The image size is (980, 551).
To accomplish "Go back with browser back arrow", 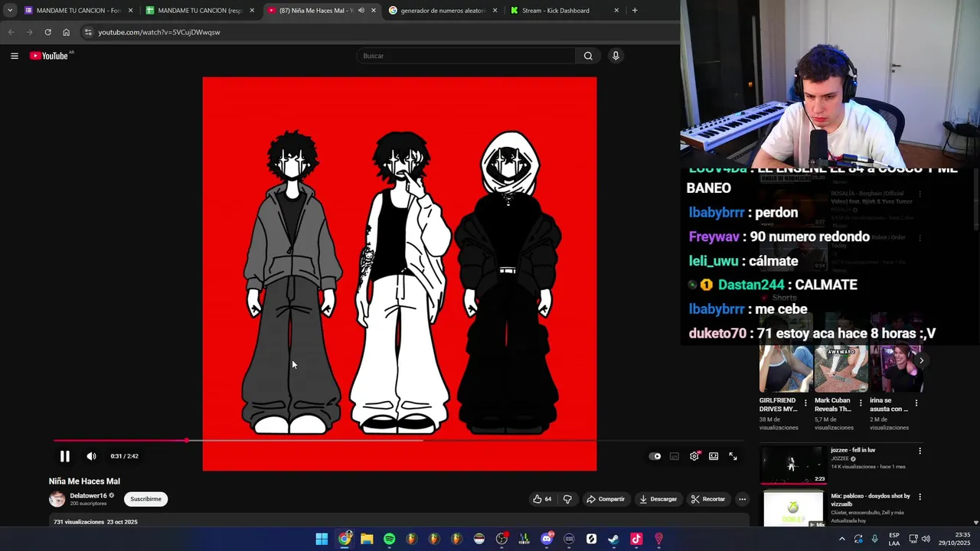I will click(11, 32).
